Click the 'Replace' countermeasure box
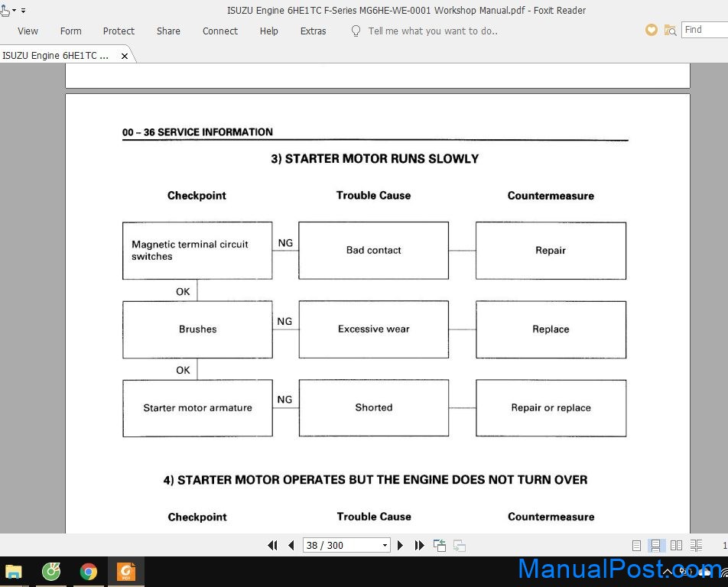The image size is (728, 587). coord(551,329)
